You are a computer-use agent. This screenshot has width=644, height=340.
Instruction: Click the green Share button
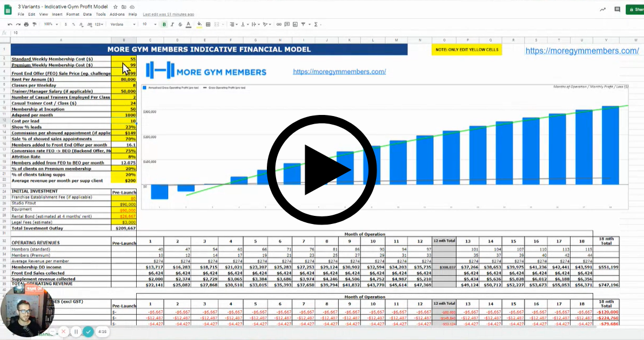pos(635,9)
